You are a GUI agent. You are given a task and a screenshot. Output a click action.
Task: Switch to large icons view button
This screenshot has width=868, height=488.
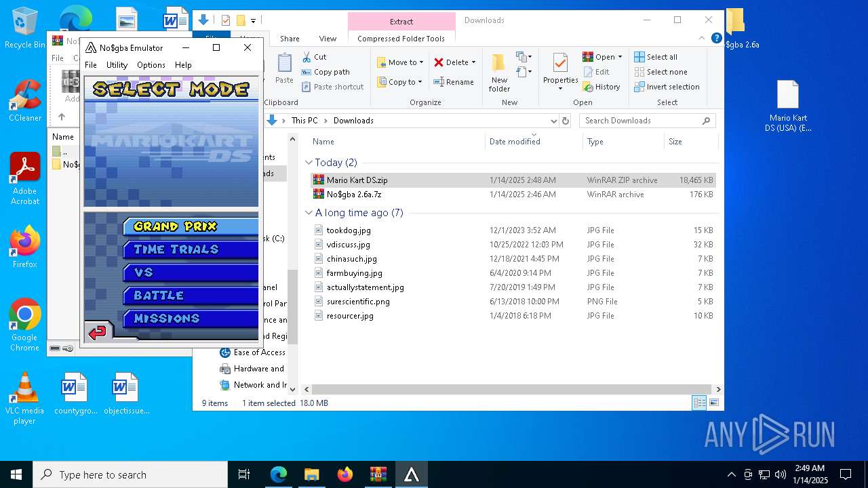click(713, 403)
